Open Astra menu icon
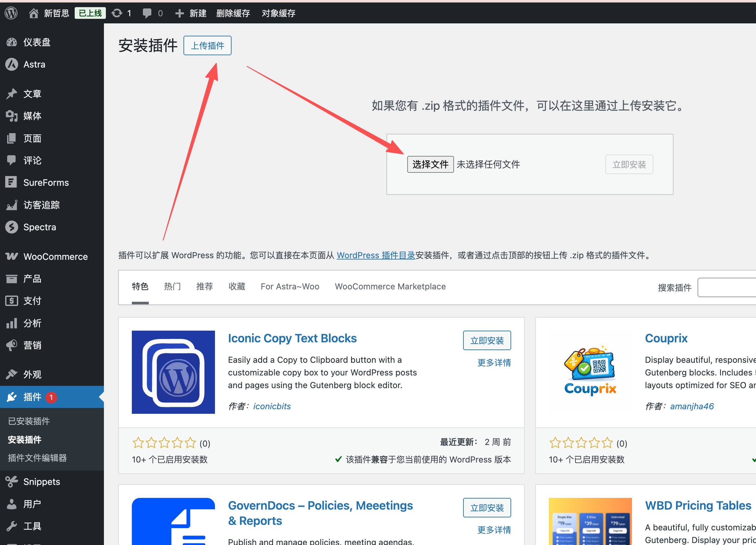The image size is (756, 545). tap(12, 64)
